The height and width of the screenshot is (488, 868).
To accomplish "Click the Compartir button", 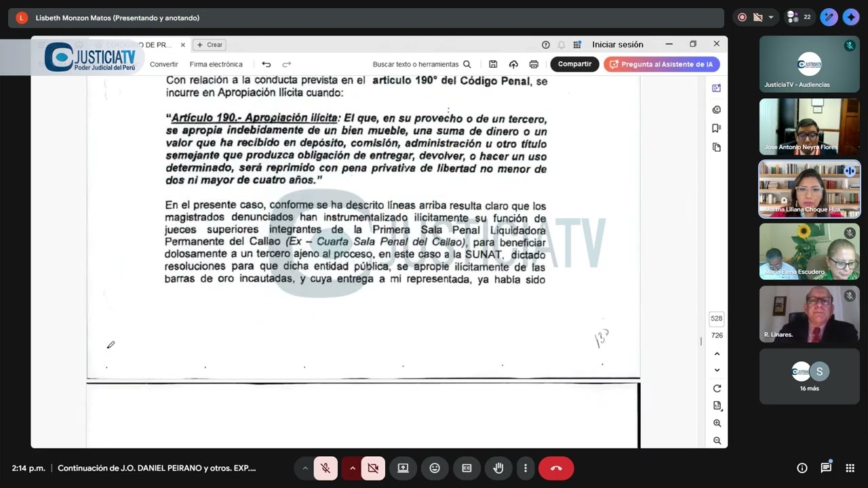I will 574,64.
